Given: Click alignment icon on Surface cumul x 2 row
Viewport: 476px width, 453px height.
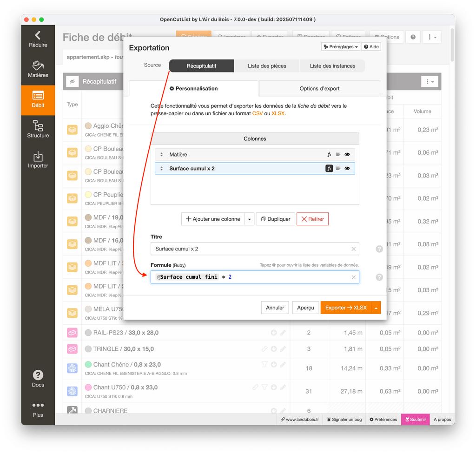Looking at the screenshot, I should coord(338,168).
